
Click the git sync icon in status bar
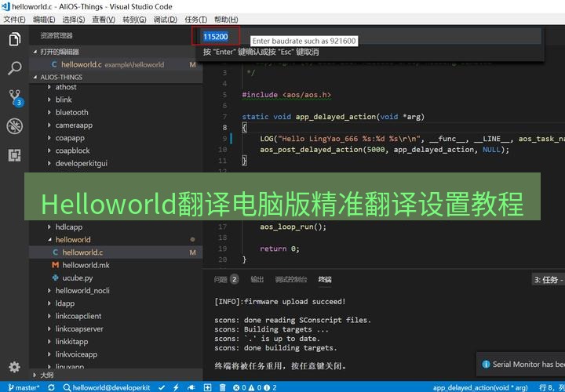click(x=51, y=387)
